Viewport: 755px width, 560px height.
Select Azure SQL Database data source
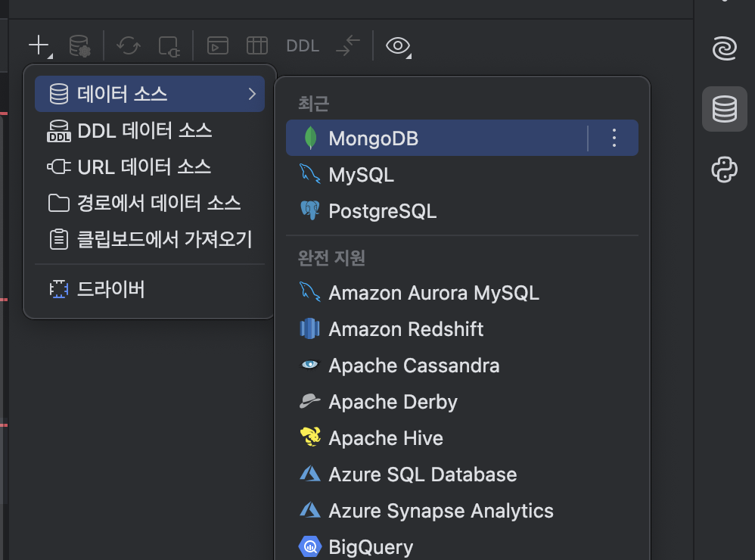click(461, 474)
